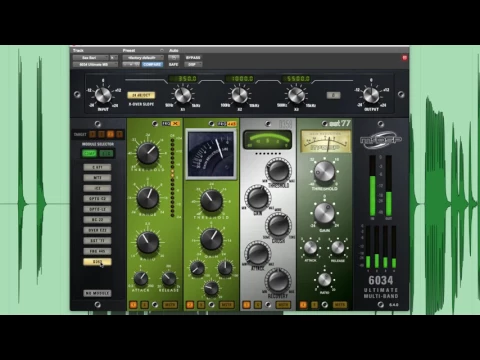The image size is (480, 360).
Task: Click the X2 crossover frequency knob
Action: (239, 95)
